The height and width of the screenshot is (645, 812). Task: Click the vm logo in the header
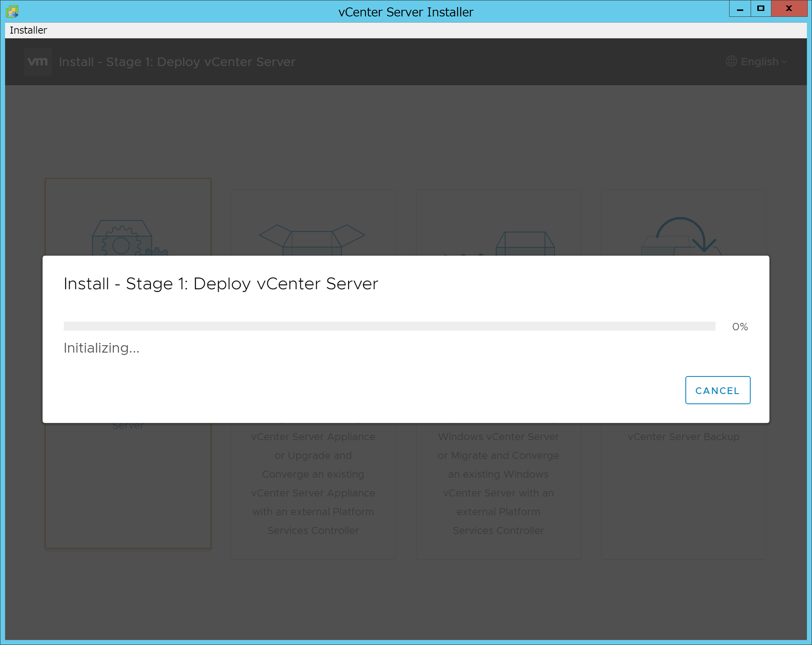coord(38,61)
